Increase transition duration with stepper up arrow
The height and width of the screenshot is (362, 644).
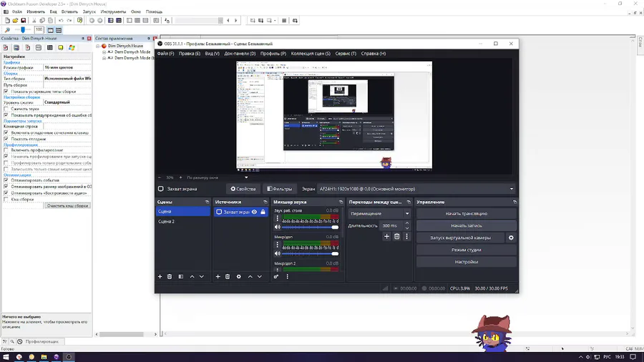(x=407, y=223)
